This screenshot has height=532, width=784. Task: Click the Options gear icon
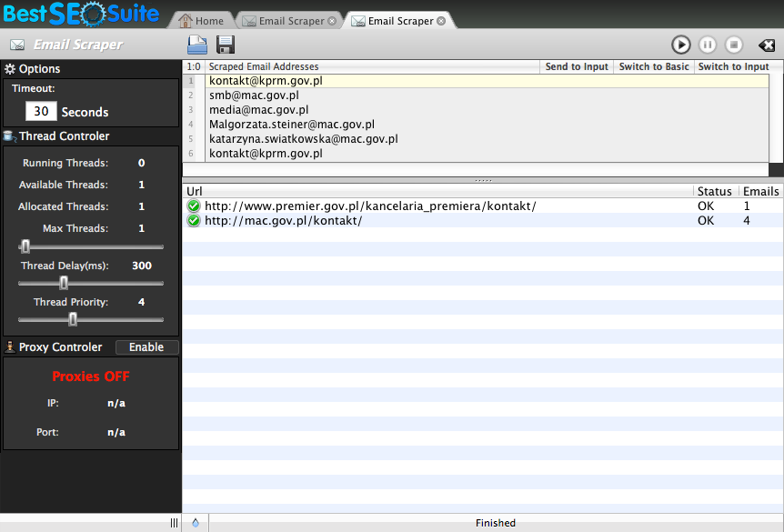(x=9, y=69)
